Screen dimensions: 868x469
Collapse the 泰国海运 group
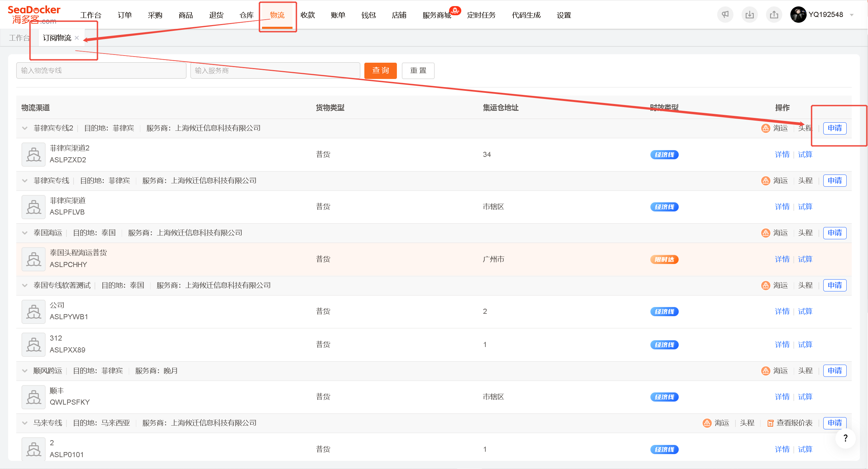point(25,233)
